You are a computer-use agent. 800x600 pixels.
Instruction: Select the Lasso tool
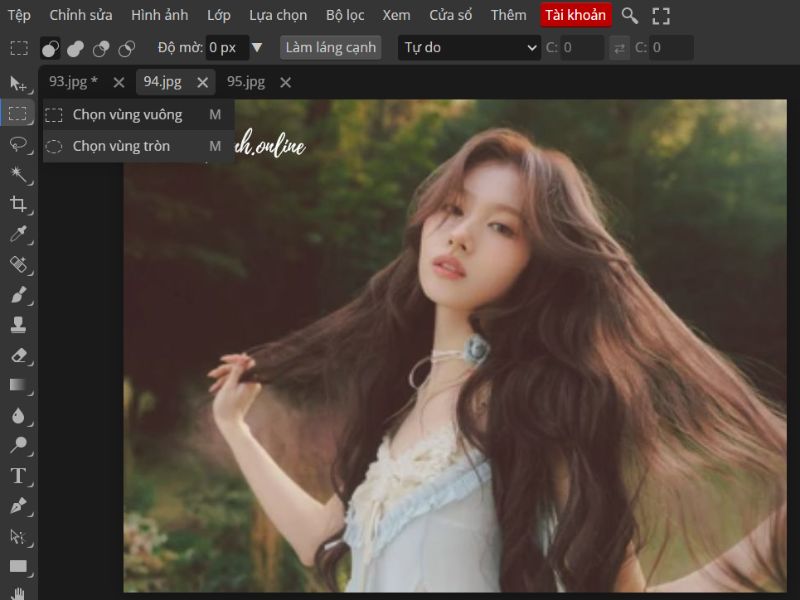pyautogui.click(x=18, y=143)
